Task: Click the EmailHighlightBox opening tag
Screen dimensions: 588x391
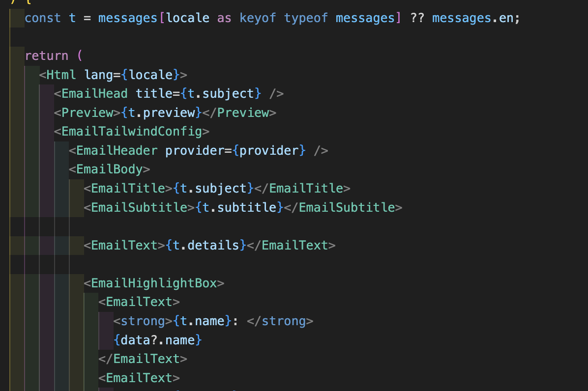Action: pyautogui.click(x=154, y=283)
